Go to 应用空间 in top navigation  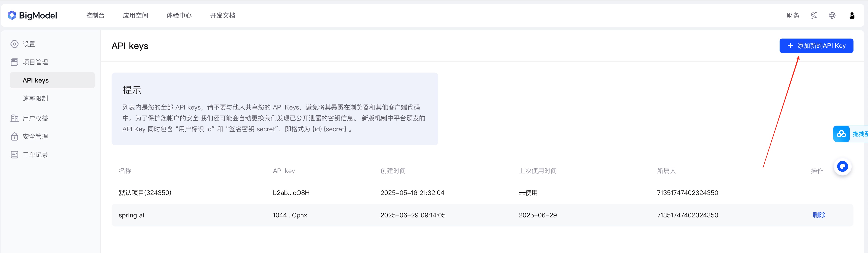click(x=135, y=15)
